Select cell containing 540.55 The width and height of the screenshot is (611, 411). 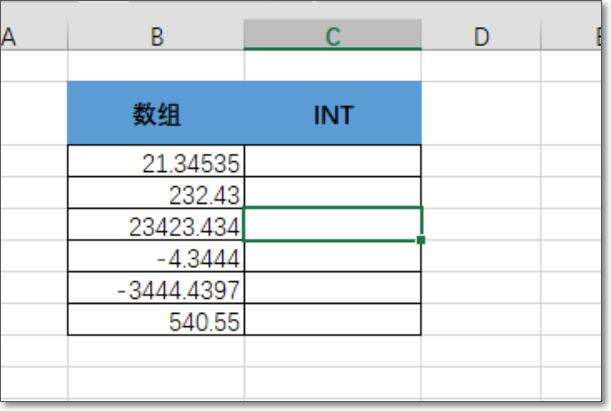pos(156,319)
